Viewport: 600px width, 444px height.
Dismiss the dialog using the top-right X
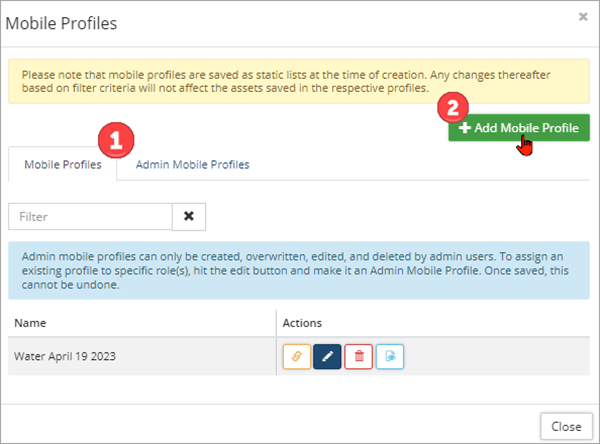click(583, 17)
